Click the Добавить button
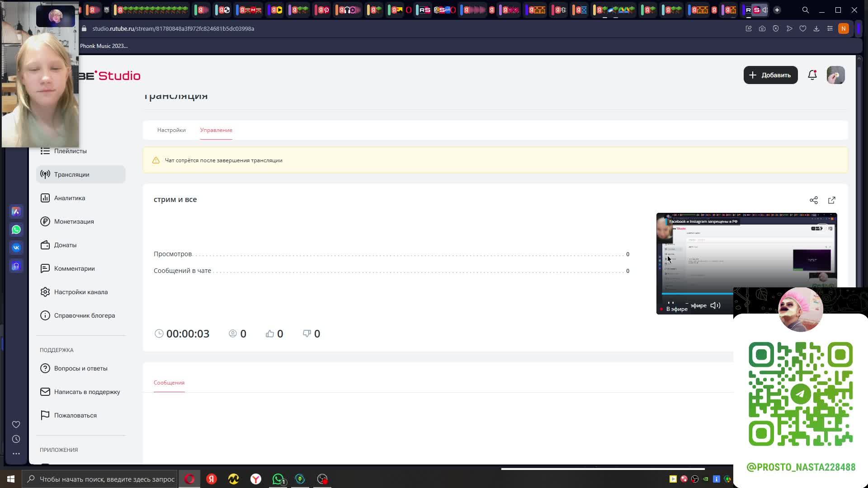Image resolution: width=868 pixels, height=488 pixels. 770,75
